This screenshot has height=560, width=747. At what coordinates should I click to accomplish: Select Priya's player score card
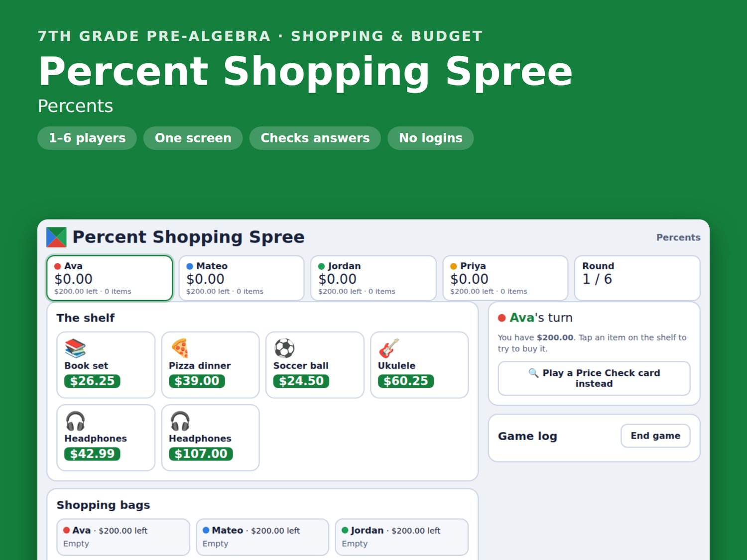click(505, 278)
